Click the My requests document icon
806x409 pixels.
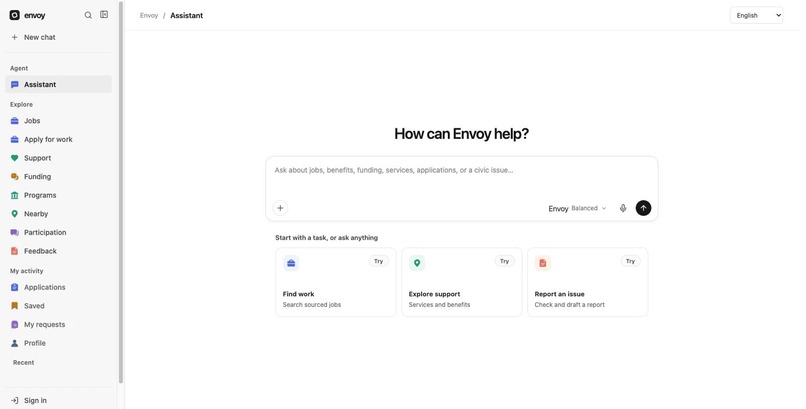pyautogui.click(x=14, y=324)
